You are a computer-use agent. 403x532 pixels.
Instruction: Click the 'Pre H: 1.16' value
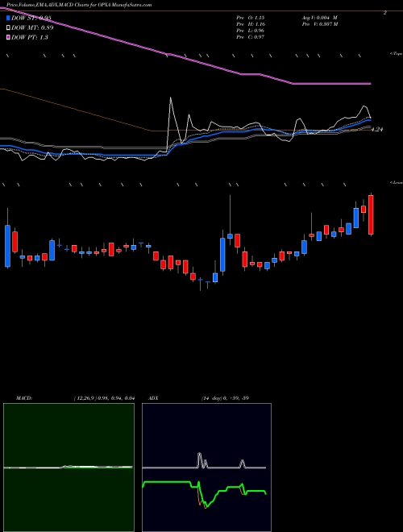pos(251,24)
